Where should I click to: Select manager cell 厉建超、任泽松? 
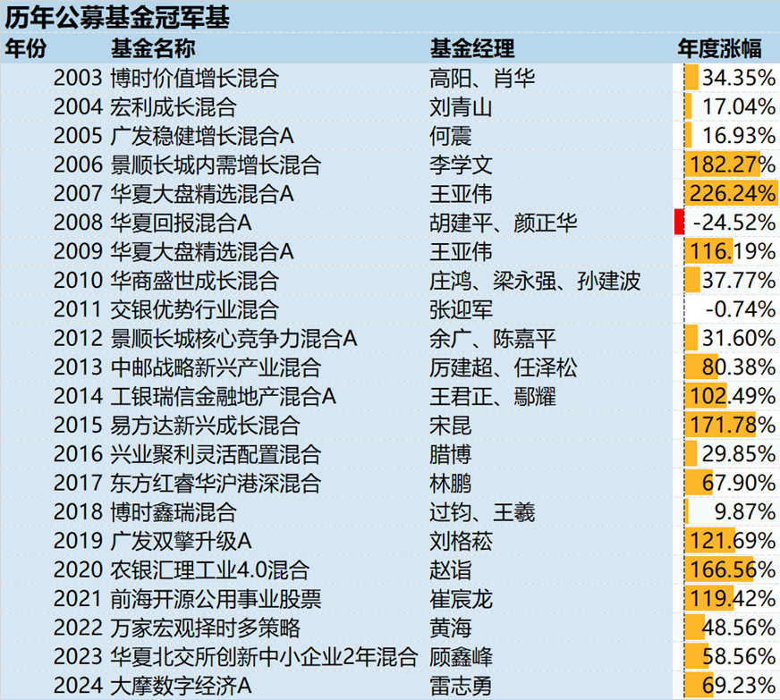504,367
